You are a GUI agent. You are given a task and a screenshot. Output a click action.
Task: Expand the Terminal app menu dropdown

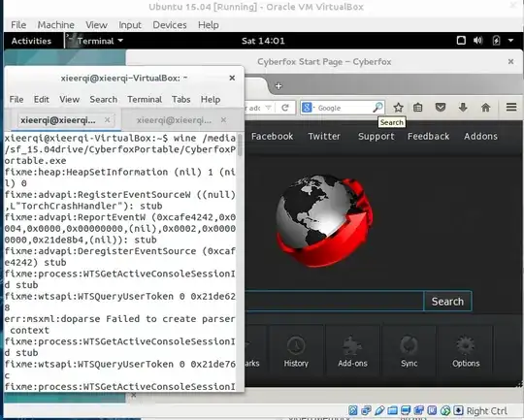(x=95, y=41)
